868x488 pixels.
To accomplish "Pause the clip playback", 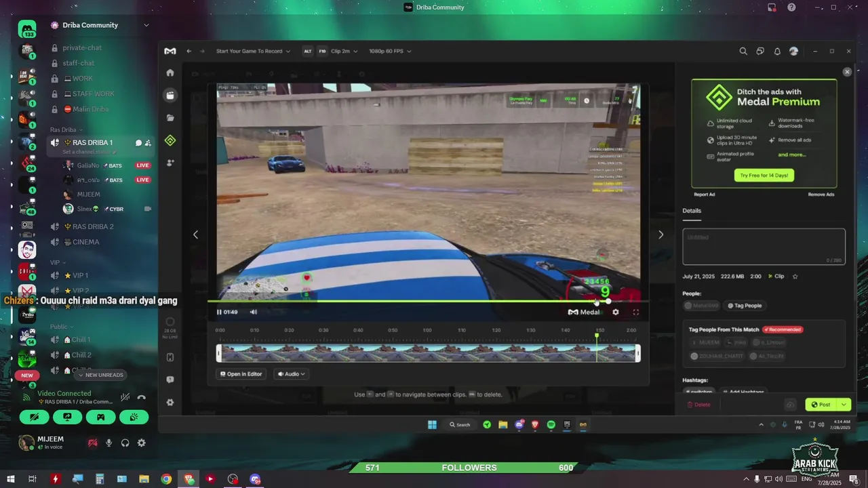I will click(x=219, y=312).
